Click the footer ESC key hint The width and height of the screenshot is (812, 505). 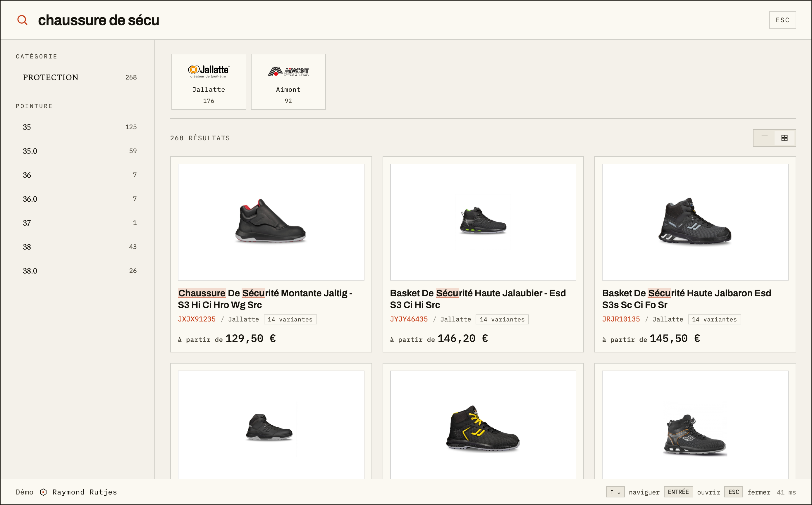pyautogui.click(x=733, y=492)
